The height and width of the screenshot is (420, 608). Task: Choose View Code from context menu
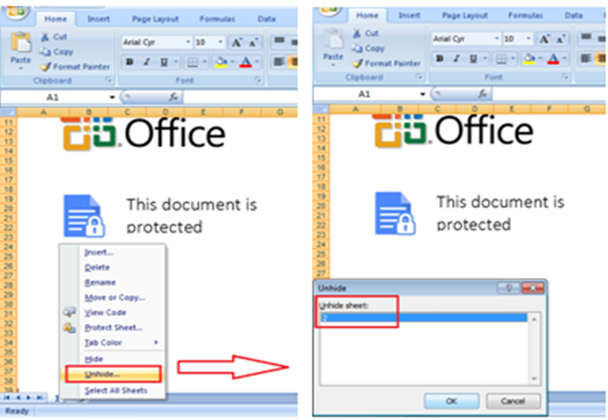pos(112,313)
